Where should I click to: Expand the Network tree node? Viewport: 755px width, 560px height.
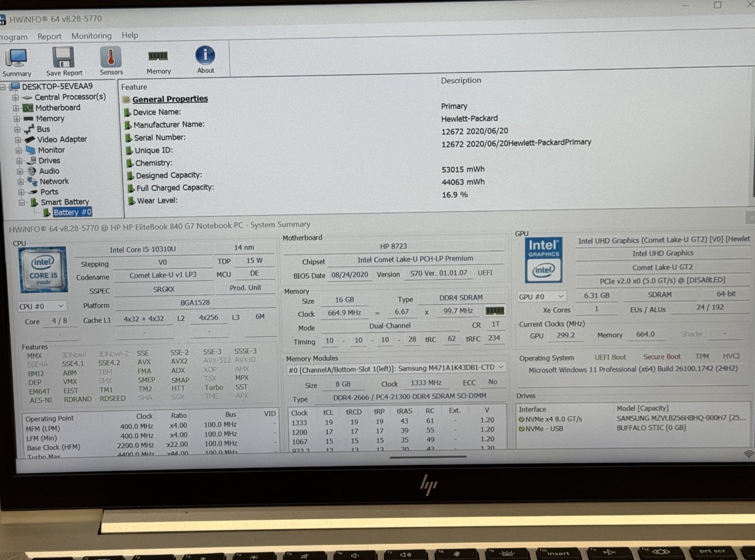[20, 182]
